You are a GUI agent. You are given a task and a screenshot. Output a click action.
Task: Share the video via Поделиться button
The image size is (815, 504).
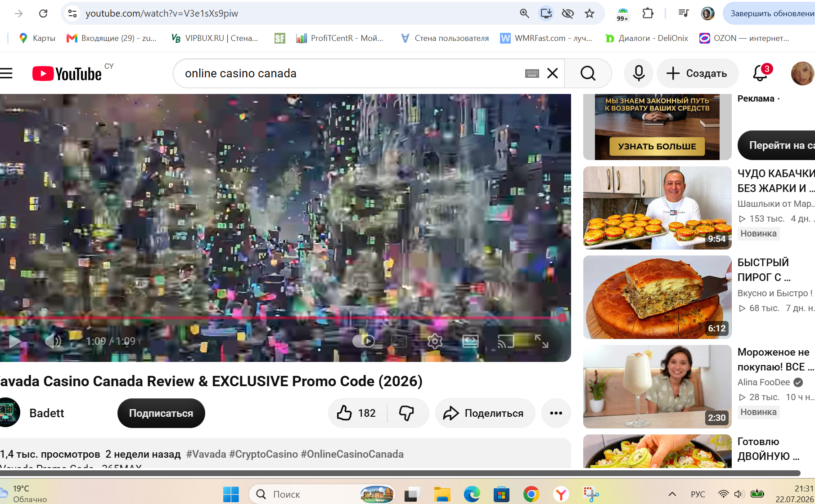tap(485, 413)
